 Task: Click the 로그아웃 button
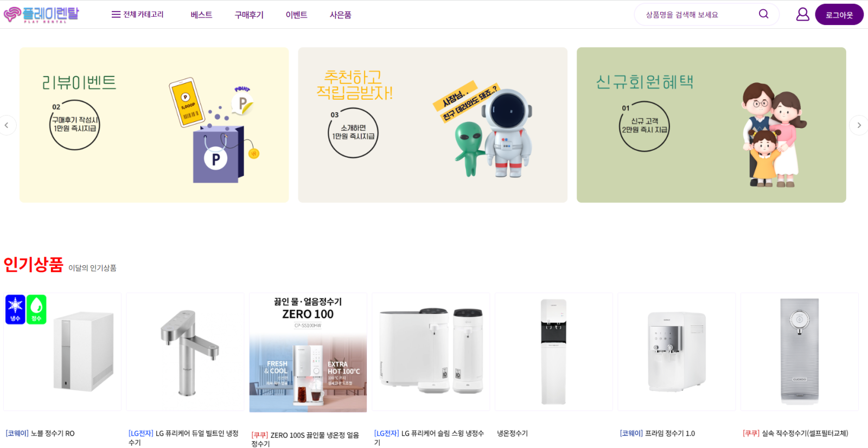[839, 15]
